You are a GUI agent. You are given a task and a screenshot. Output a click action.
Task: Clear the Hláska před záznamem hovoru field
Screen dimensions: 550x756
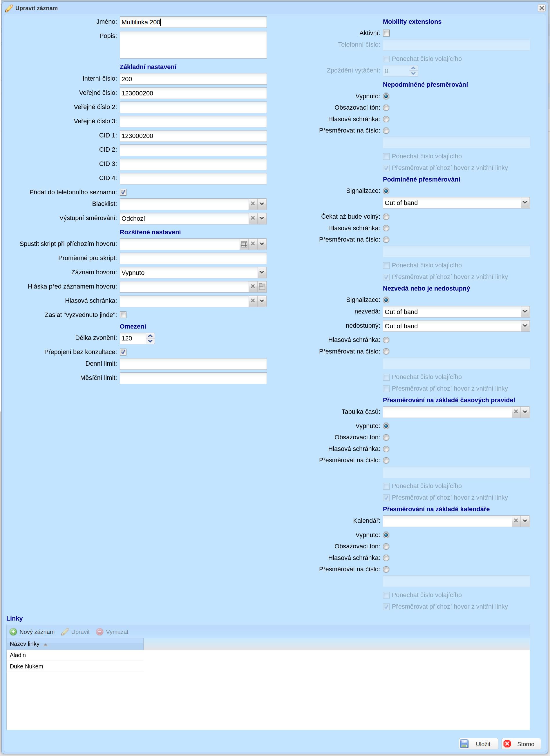coord(253,287)
